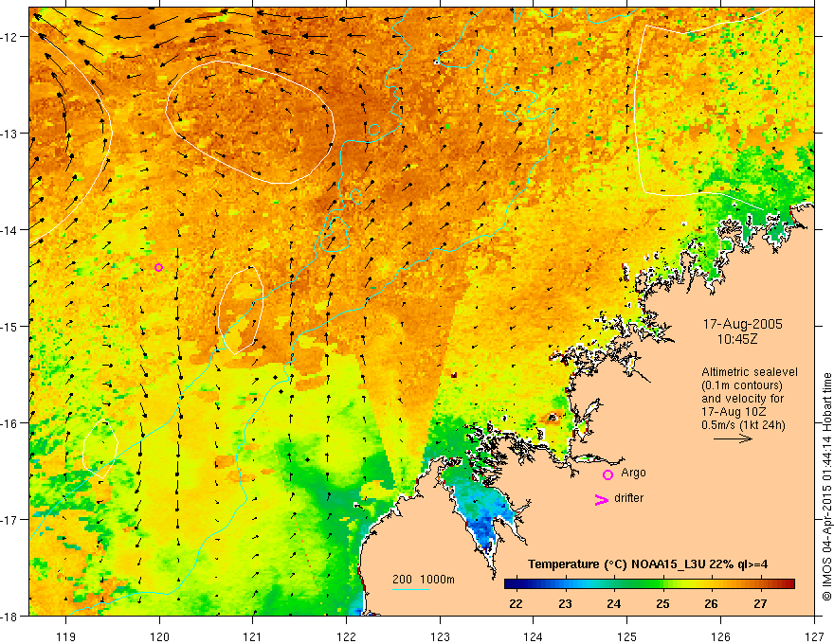Click the magenta Argo float marker on the ocean
The height and width of the screenshot is (644, 834).
click(158, 267)
